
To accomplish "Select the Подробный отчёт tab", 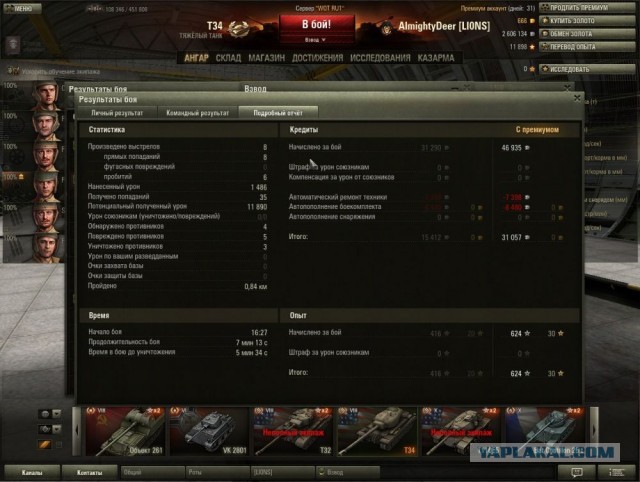I will click(x=278, y=113).
